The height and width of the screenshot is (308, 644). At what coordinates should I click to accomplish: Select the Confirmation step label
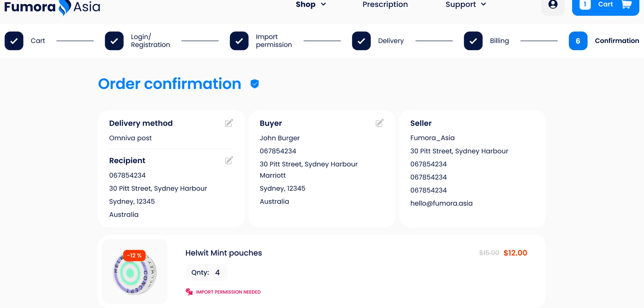[617, 41]
